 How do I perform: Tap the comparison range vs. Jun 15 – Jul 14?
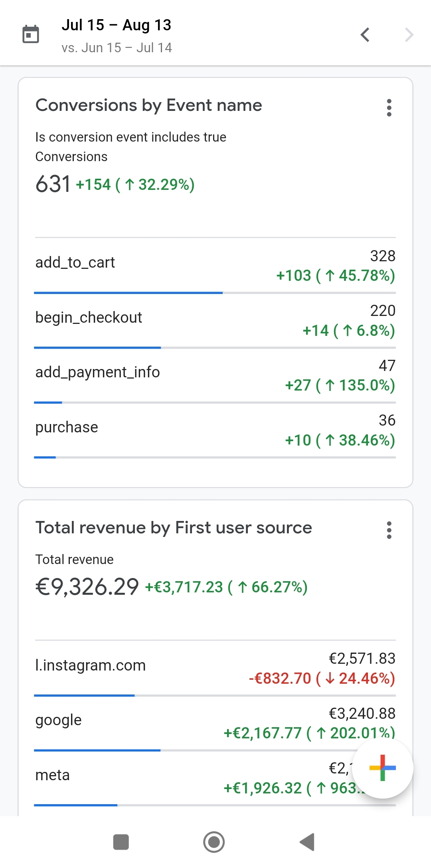pyautogui.click(x=117, y=48)
